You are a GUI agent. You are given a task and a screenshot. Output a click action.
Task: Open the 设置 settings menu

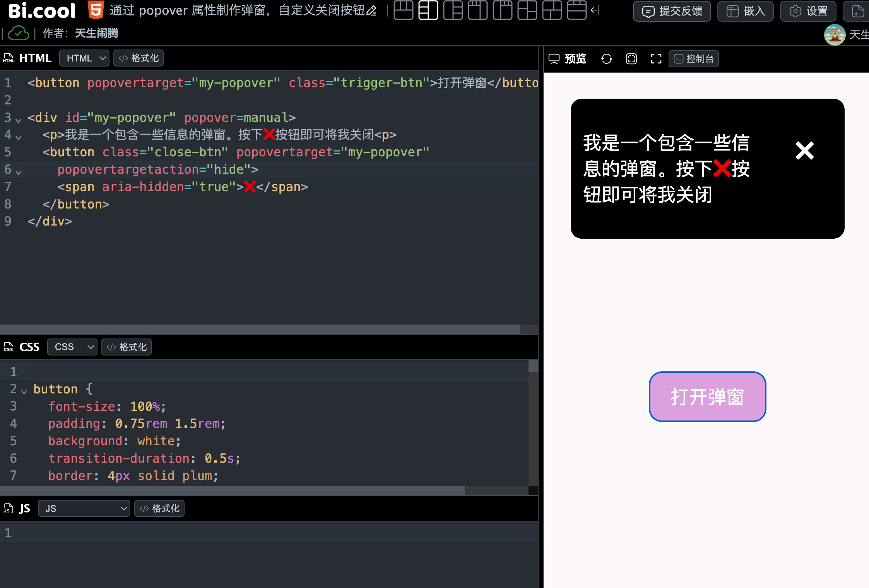click(x=808, y=11)
